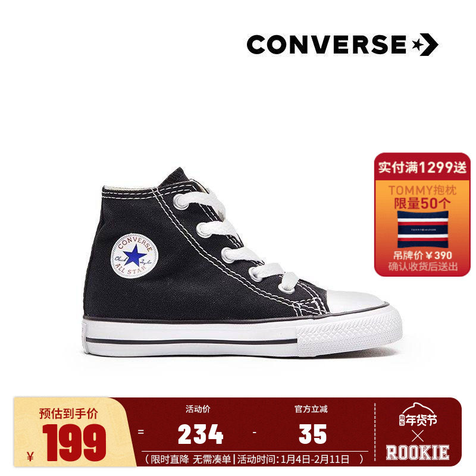476x476 pixels.
Task: Click the TOMMY抱枕 gift title
Action: (x=422, y=190)
